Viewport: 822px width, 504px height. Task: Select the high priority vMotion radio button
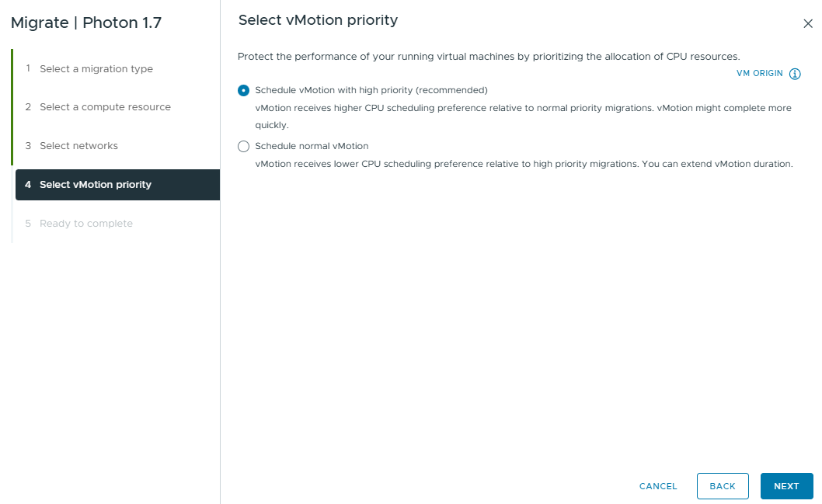pos(244,90)
